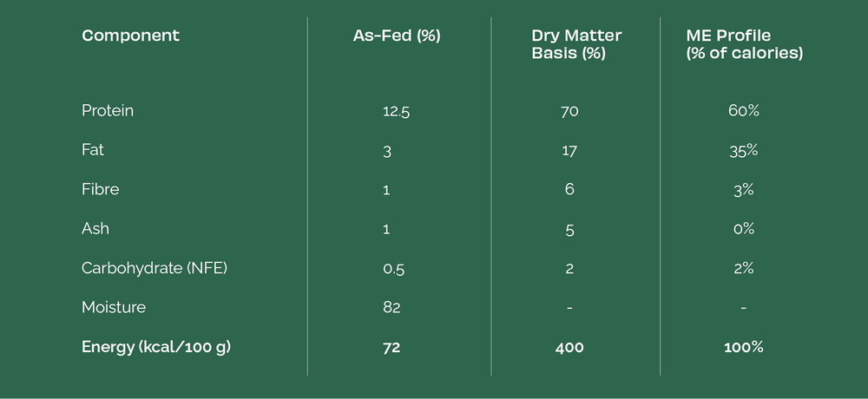Select the Fibre row label
Image resolution: width=868 pixels, height=399 pixels.
(x=100, y=189)
